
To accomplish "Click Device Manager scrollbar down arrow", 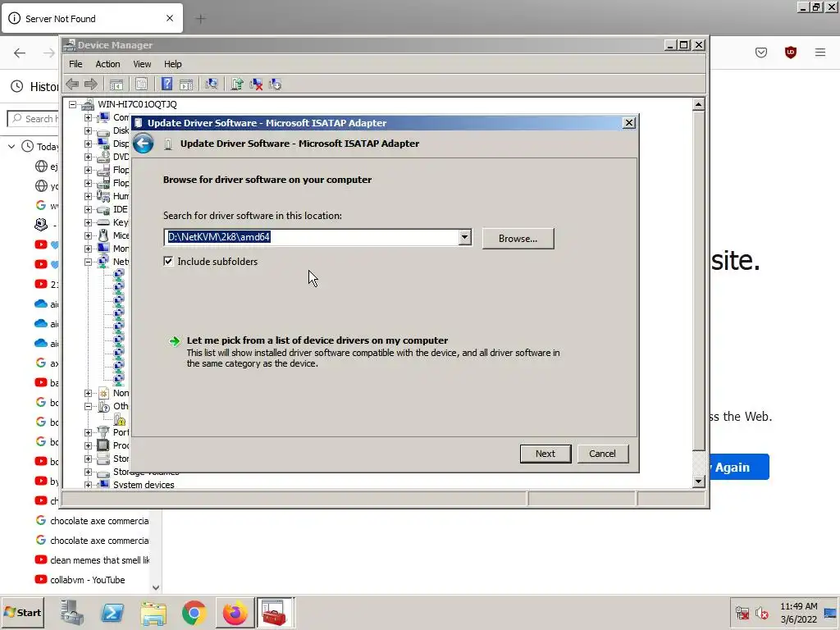I will click(x=698, y=482).
